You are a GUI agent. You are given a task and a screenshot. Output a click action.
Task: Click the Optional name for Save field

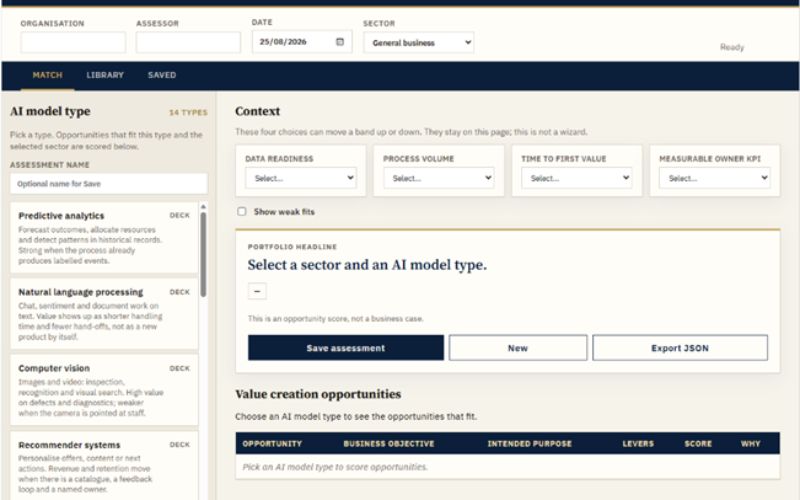109,184
